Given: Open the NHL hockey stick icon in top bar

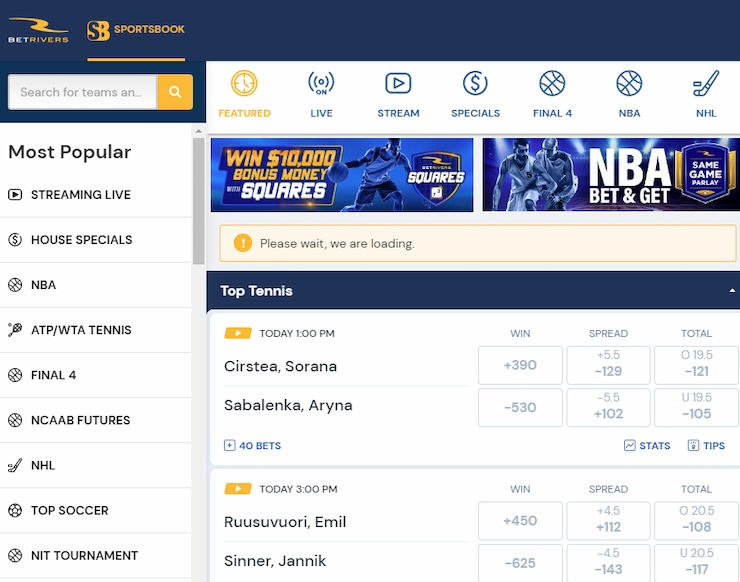Looking at the screenshot, I should click(x=706, y=84).
